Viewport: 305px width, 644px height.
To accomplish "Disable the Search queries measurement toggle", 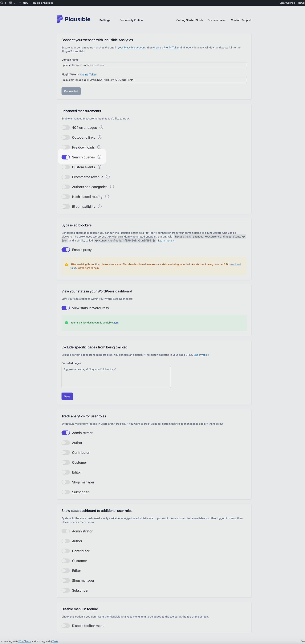I will tap(66, 157).
